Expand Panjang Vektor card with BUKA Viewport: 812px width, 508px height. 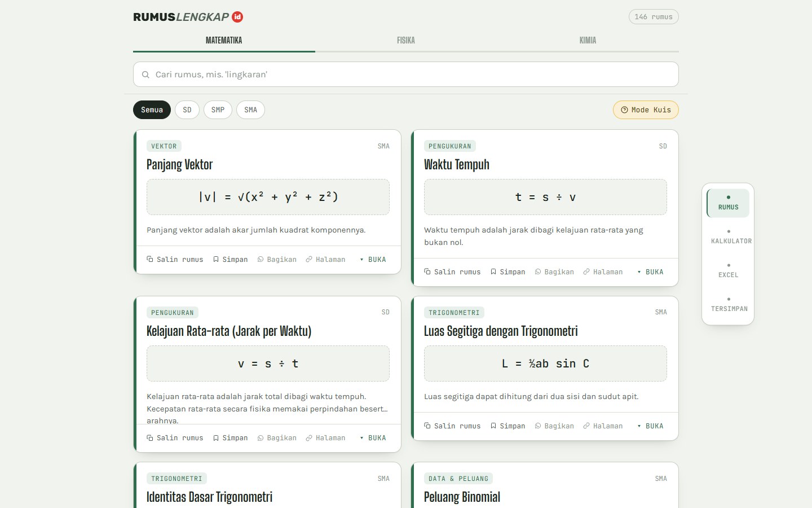tap(373, 260)
